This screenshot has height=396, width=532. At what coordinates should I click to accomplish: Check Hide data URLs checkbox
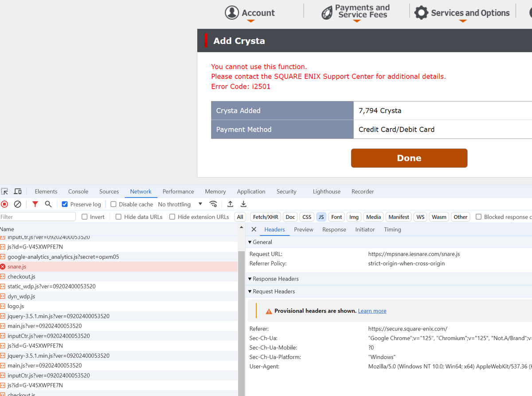(x=118, y=217)
